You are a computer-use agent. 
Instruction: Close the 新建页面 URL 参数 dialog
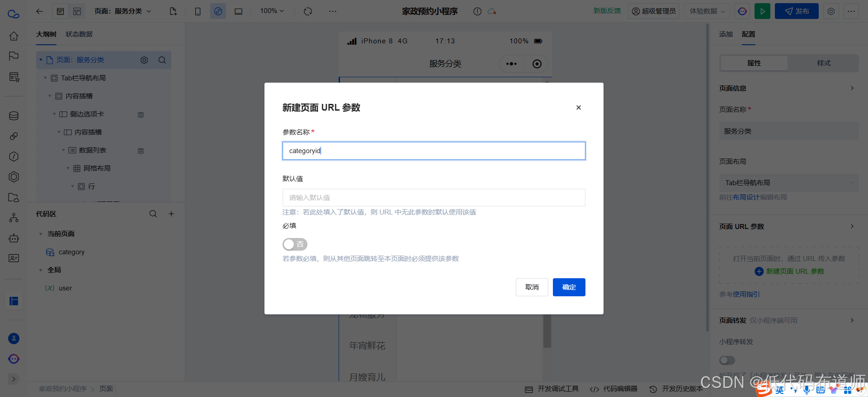tap(579, 107)
